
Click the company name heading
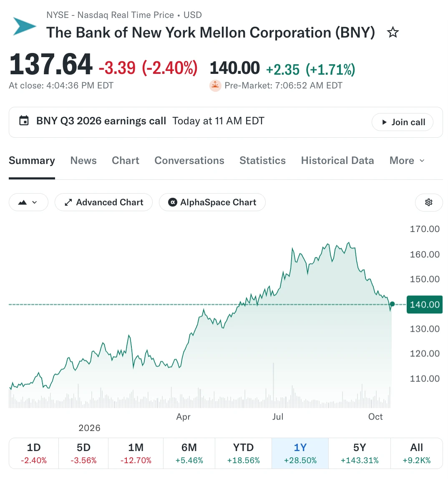[x=210, y=33]
